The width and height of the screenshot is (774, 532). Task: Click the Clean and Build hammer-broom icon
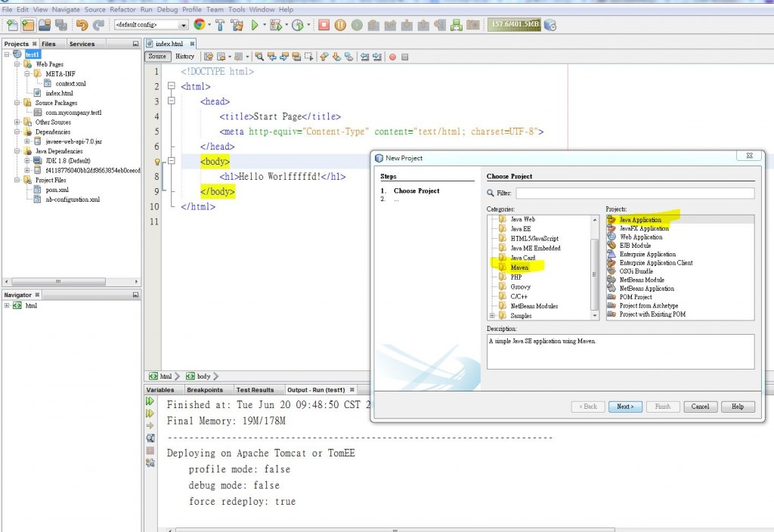[x=237, y=25]
